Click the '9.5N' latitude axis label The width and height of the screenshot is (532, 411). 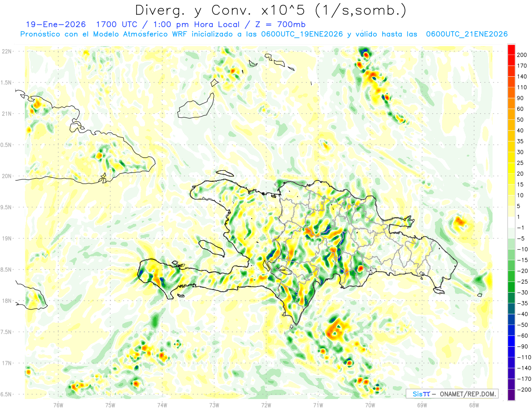pyautogui.click(x=7, y=207)
